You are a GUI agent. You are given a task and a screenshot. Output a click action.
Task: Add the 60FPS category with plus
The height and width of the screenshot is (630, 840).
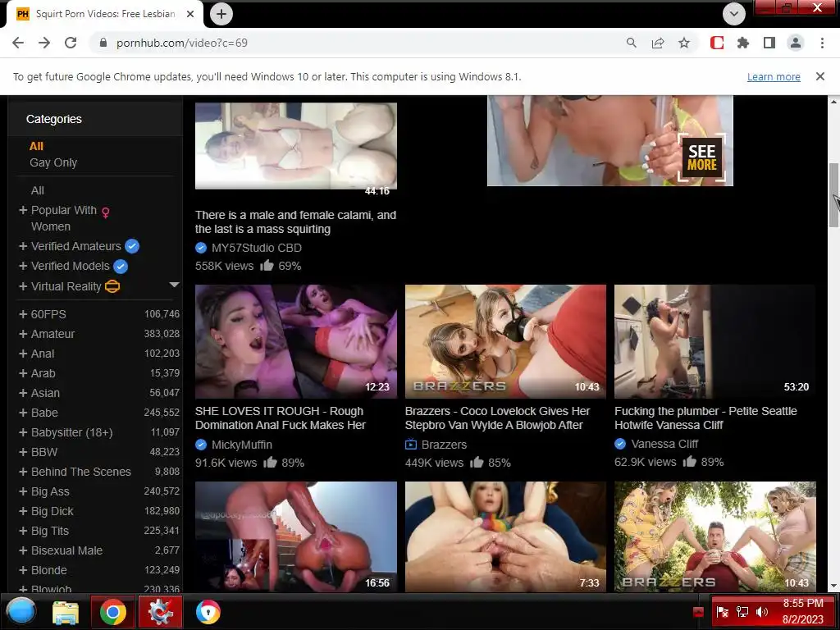23,314
